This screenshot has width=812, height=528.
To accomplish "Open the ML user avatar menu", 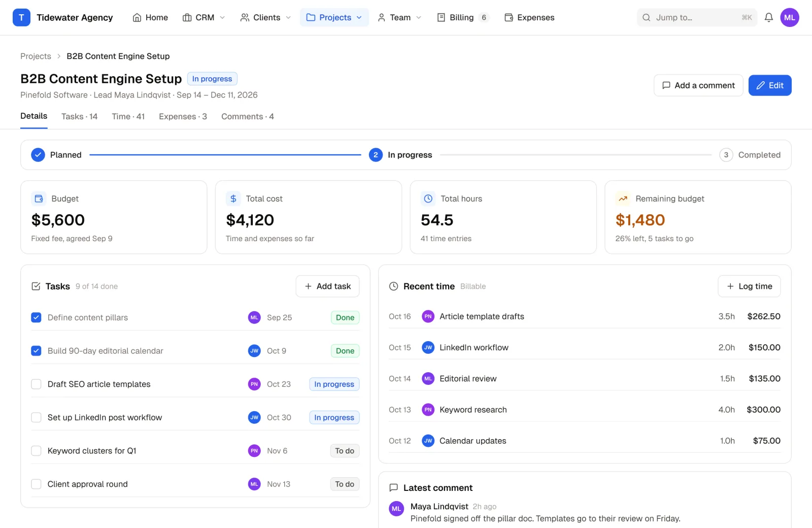I will pos(790,17).
